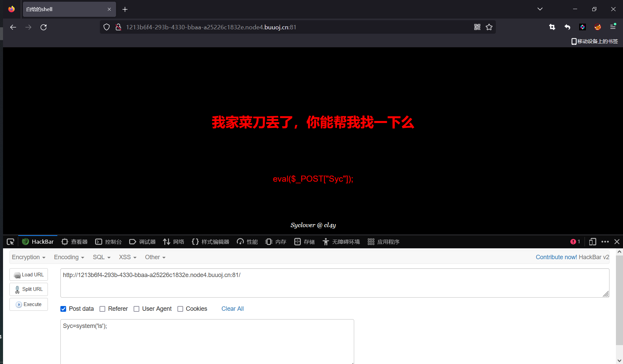Toggle responsive design mode icon
623x364 pixels.
(593, 242)
